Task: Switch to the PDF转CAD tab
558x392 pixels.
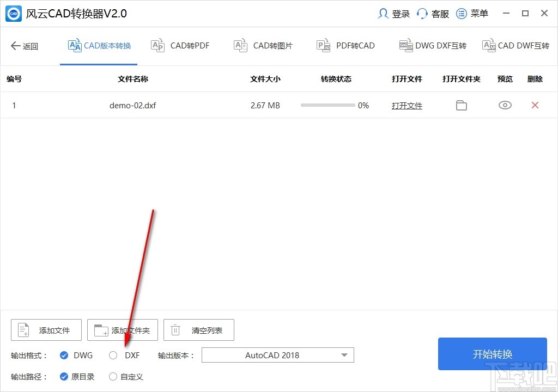Action: 345,46
